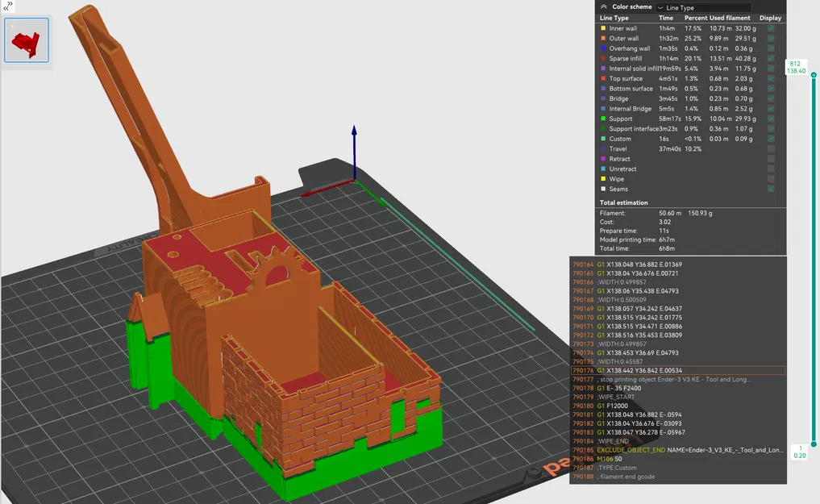The width and height of the screenshot is (820, 504).
Task: Grab the top layer slider handle
Action: 814,75
